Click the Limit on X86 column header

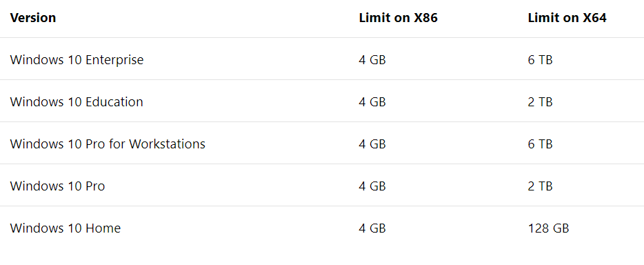398,18
